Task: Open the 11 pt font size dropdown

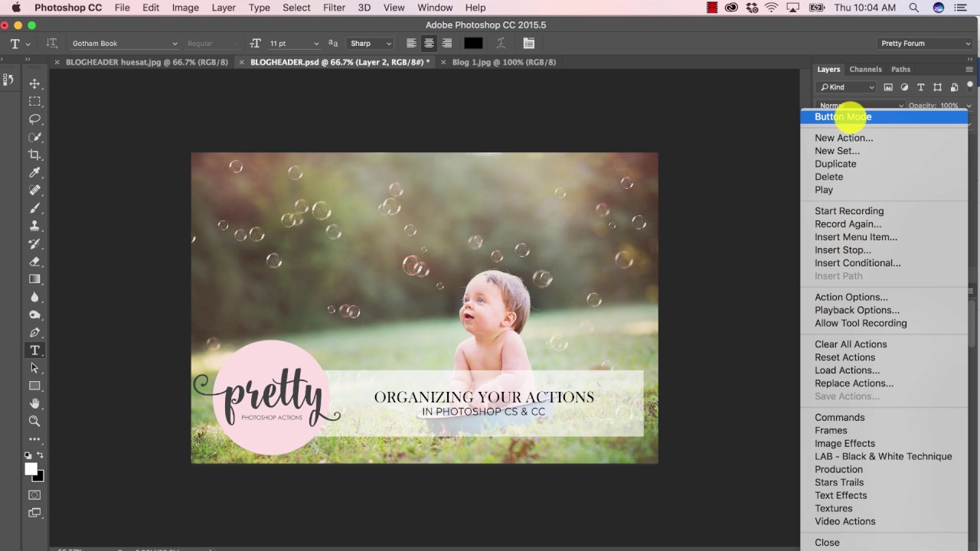Action: pos(294,44)
